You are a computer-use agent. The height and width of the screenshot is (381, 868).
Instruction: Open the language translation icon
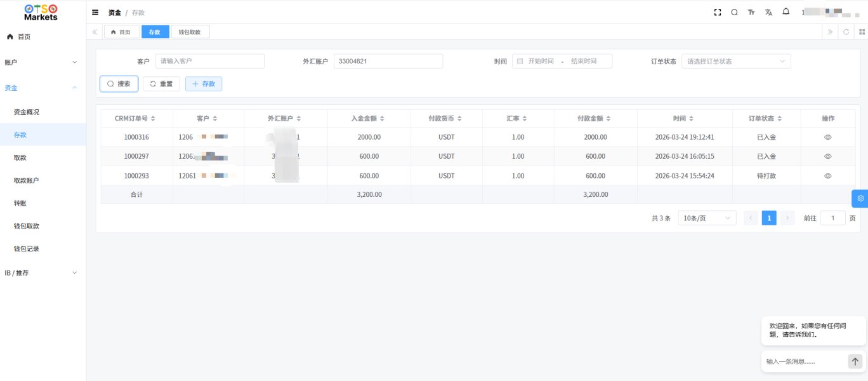click(769, 12)
